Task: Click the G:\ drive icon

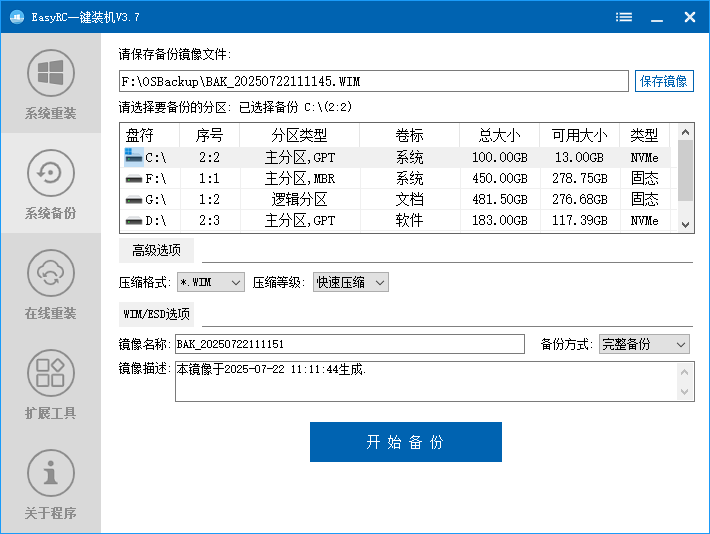Action: (134, 200)
